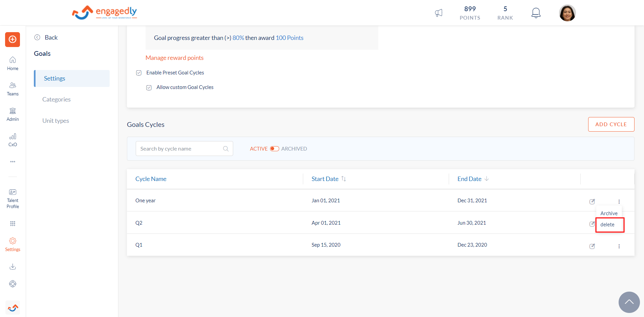The height and width of the screenshot is (317, 644).
Task: Click the 5 RANK indicator
Action: coord(505,13)
